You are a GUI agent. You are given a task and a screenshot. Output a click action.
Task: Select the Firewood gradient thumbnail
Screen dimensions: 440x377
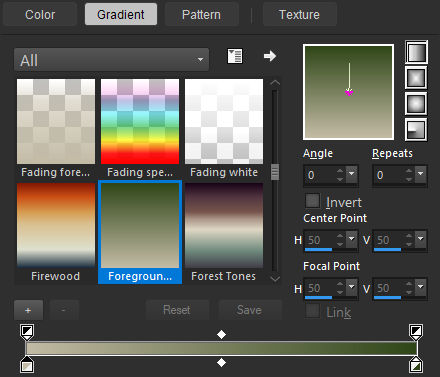pyautogui.click(x=56, y=232)
